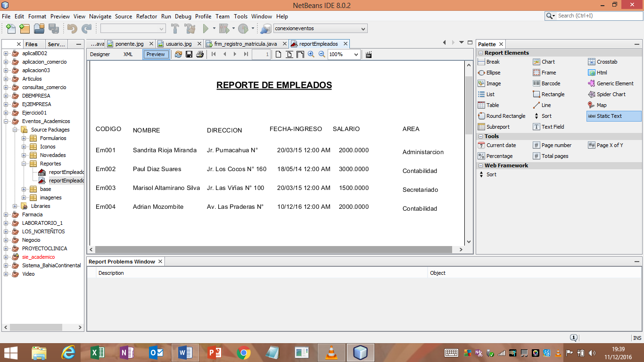Save the generated report
This screenshot has width=644, height=362.
click(189, 54)
